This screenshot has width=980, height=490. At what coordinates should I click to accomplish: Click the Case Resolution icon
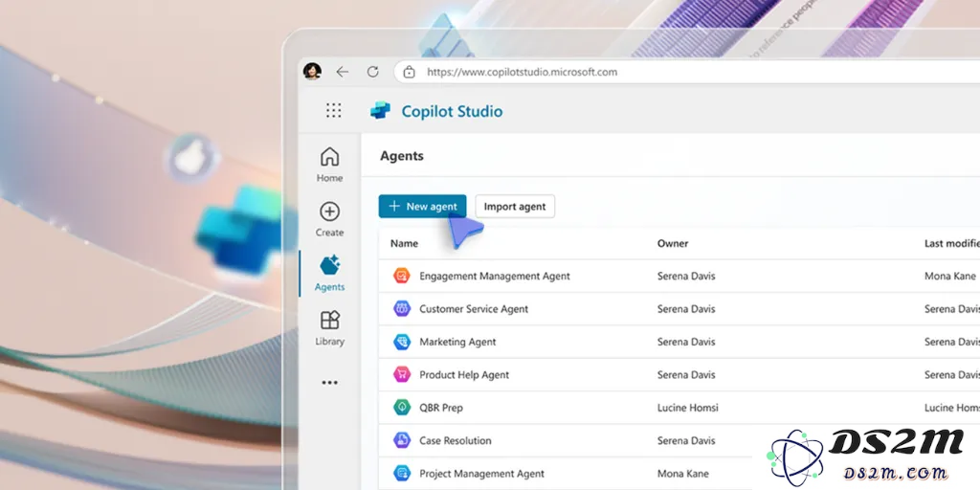(x=401, y=440)
